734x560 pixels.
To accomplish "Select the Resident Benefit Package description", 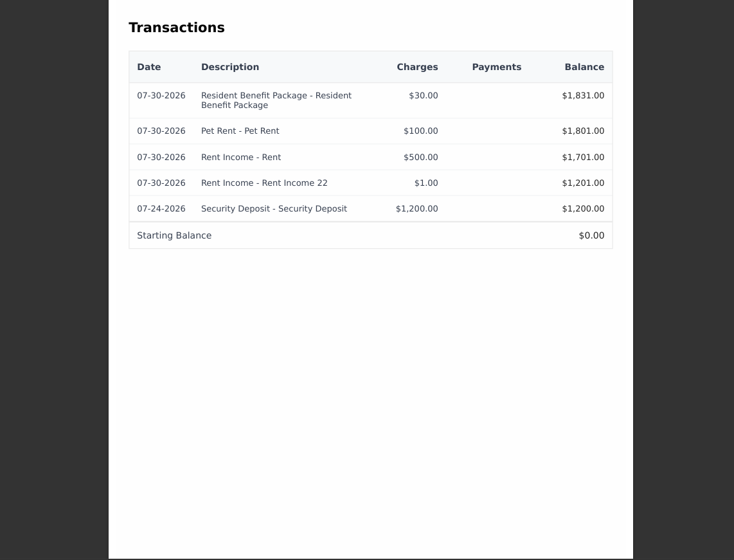I will point(276,100).
